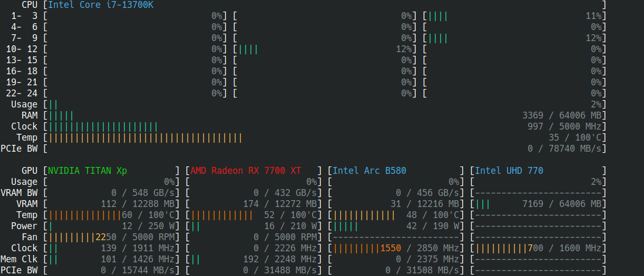Click the Radeon temperature 52 / 100'C
The width and height of the screenshot is (644, 276).
point(290,215)
